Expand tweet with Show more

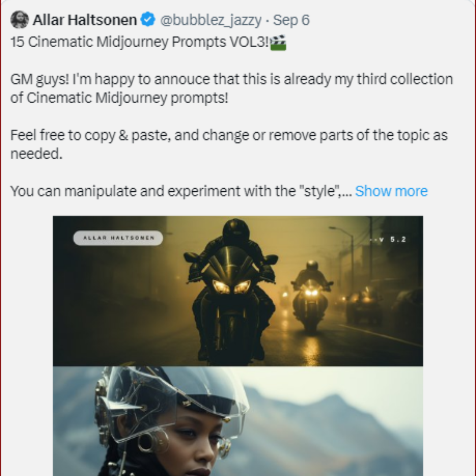click(391, 191)
